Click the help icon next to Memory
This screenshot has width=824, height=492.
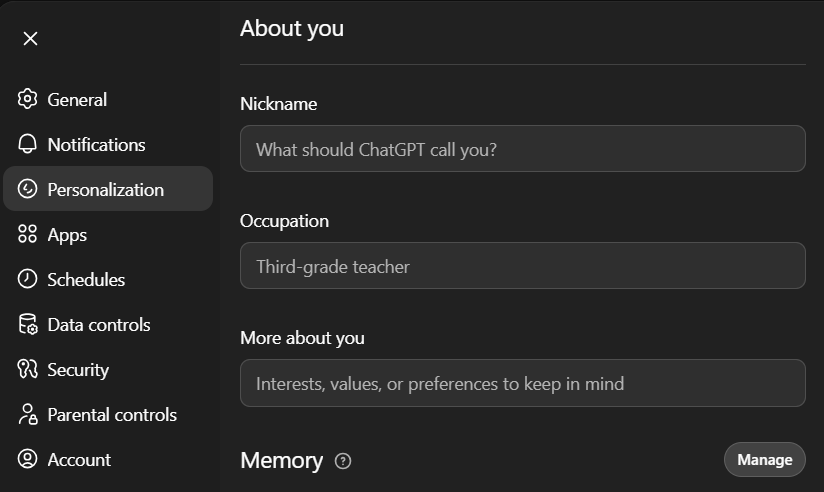[x=343, y=461]
